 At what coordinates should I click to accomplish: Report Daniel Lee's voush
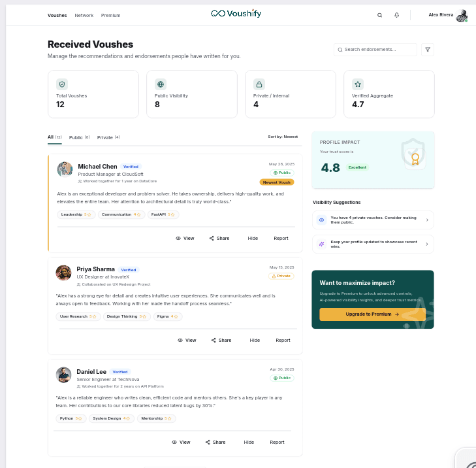(x=277, y=442)
